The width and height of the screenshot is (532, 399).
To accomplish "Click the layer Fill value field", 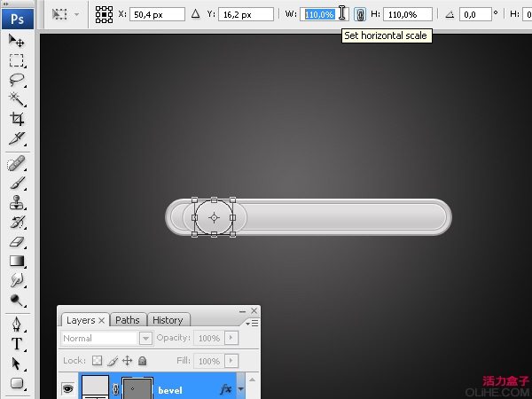I will click(209, 361).
